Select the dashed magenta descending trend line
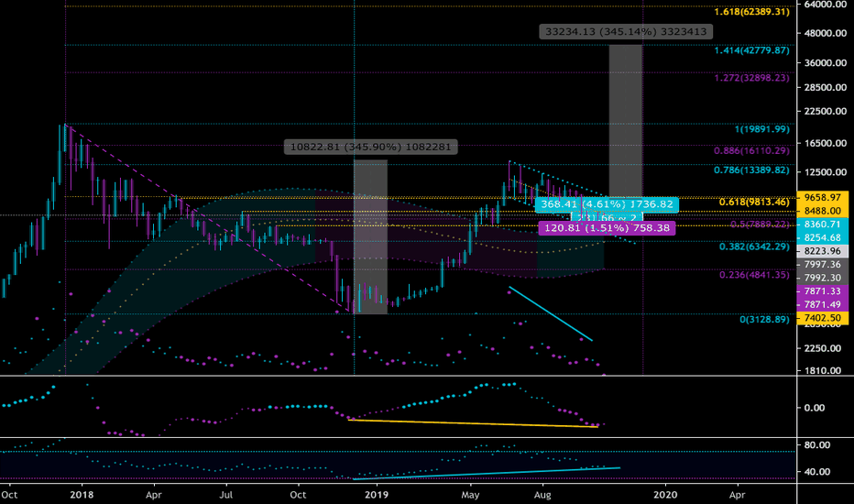The height and width of the screenshot is (504, 854). coord(210,220)
